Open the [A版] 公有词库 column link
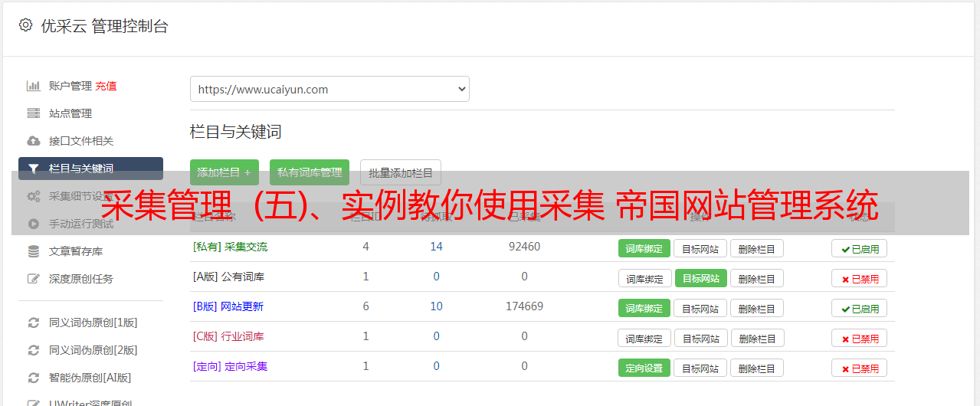 click(228, 277)
